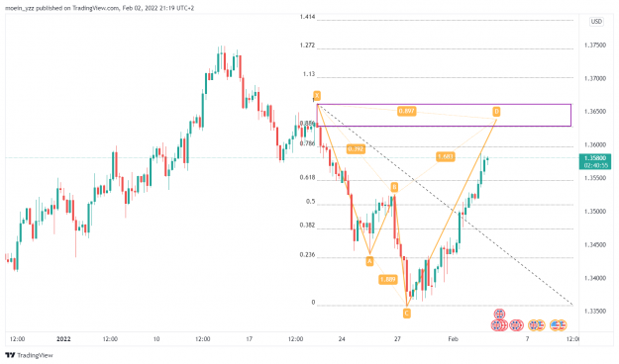The height and width of the screenshot is (364, 619).
Task: Click the D point marker label
Action: pyautogui.click(x=496, y=112)
